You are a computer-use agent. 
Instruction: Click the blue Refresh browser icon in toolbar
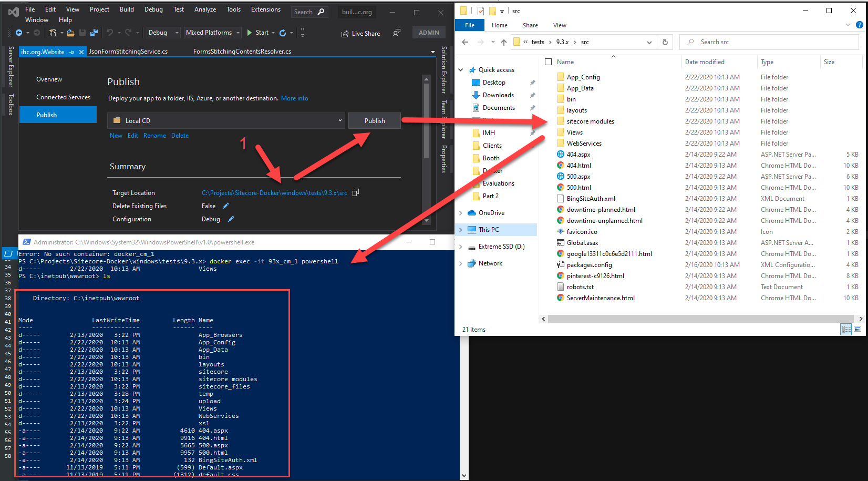pyautogui.click(x=283, y=33)
